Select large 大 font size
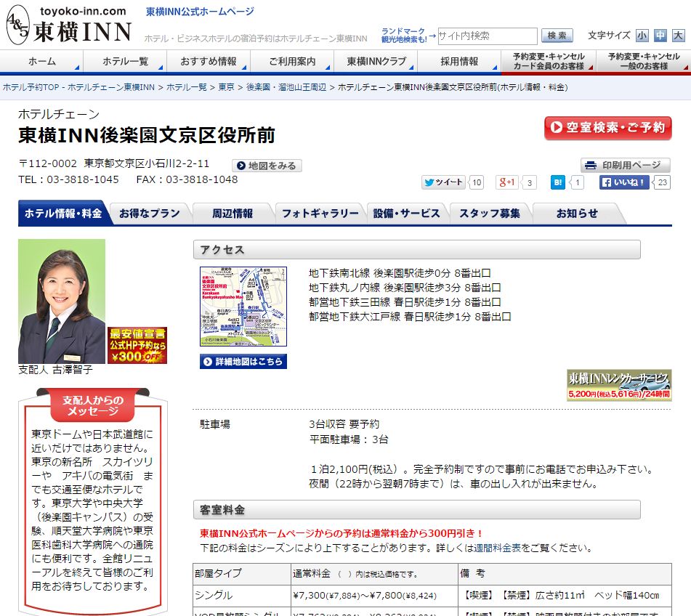Viewport: 691px width, 616px height. [678, 36]
